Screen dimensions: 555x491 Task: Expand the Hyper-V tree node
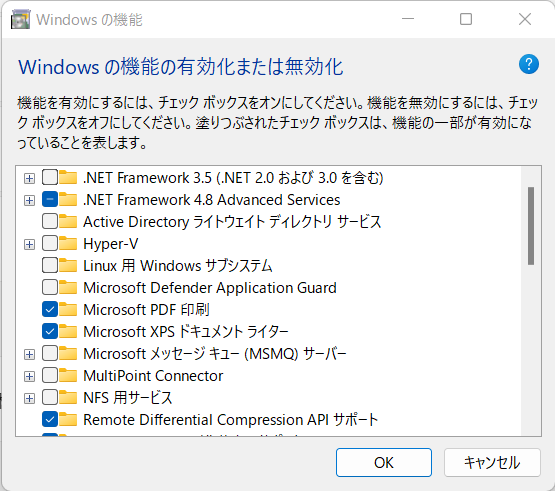(x=29, y=244)
